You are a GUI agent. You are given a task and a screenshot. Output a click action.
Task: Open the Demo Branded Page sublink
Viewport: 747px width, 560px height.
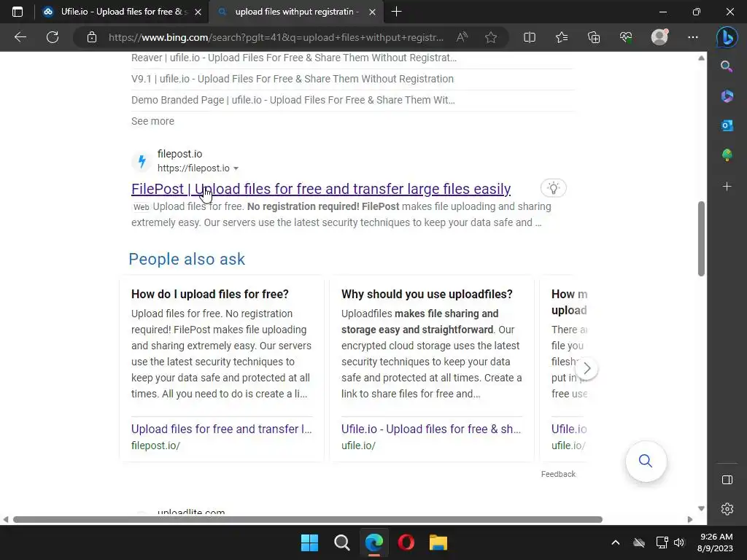(293, 100)
